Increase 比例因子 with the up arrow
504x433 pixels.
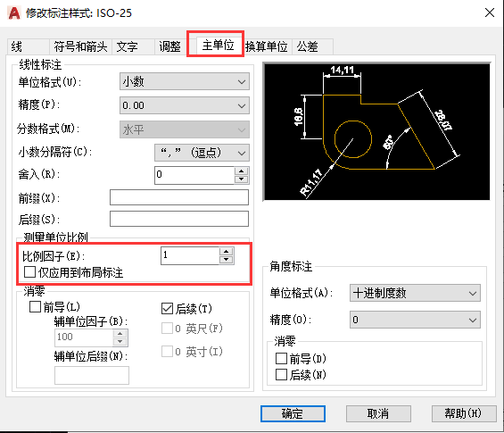227,252
